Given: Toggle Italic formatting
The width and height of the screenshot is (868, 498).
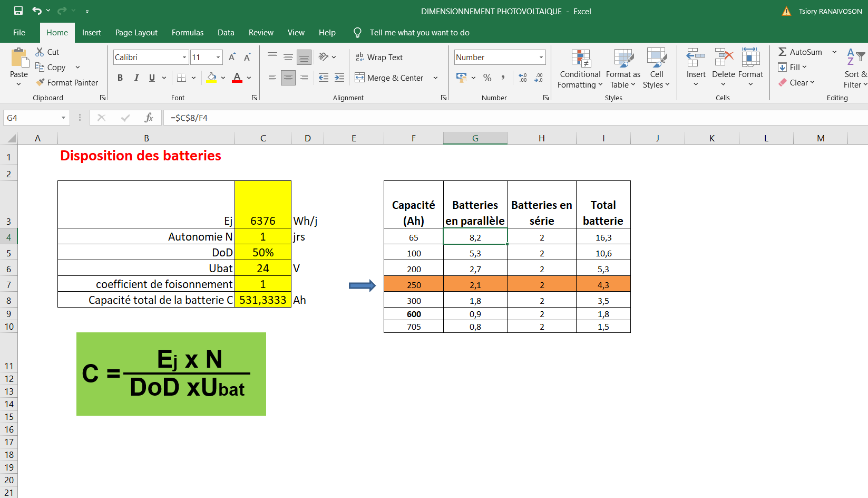Looking at the screenshot, I should pos(136,78).
